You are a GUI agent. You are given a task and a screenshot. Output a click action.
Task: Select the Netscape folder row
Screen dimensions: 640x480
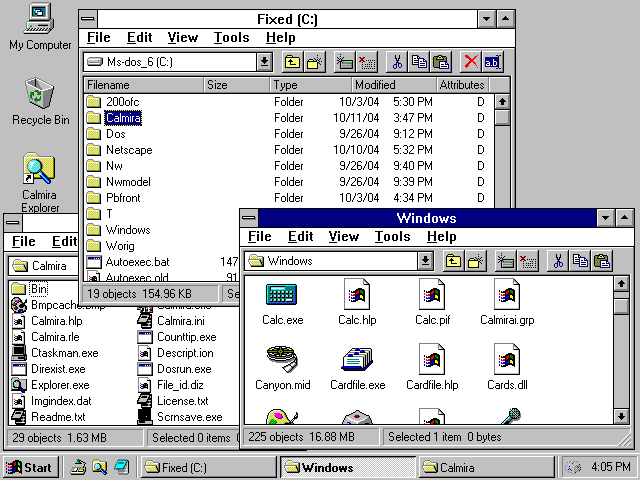click(x=289, y=150)
